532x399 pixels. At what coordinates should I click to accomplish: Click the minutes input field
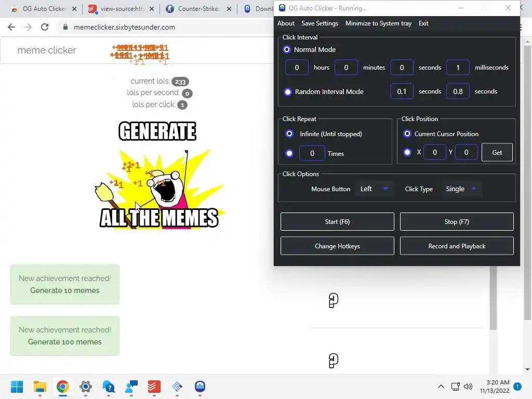(x=346, y=67)
